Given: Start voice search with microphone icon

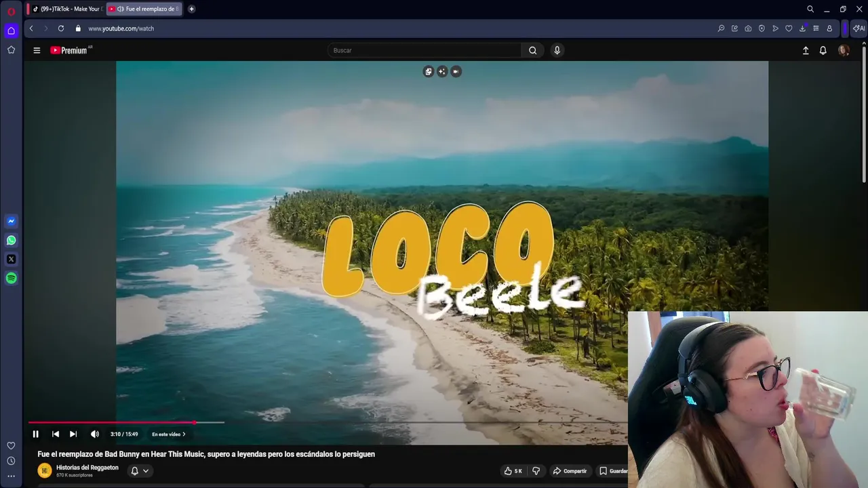Looking at the screenshot, I should (x=557, y=50).
